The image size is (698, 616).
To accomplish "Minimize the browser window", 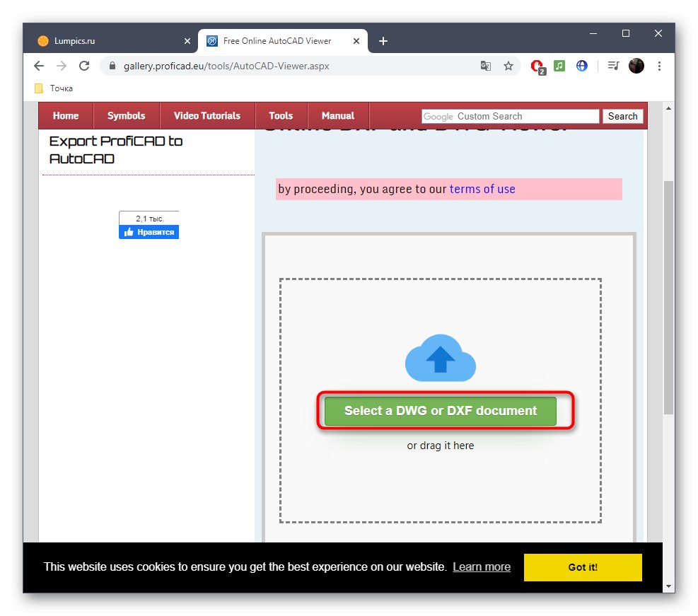I will tap(593, 33).
